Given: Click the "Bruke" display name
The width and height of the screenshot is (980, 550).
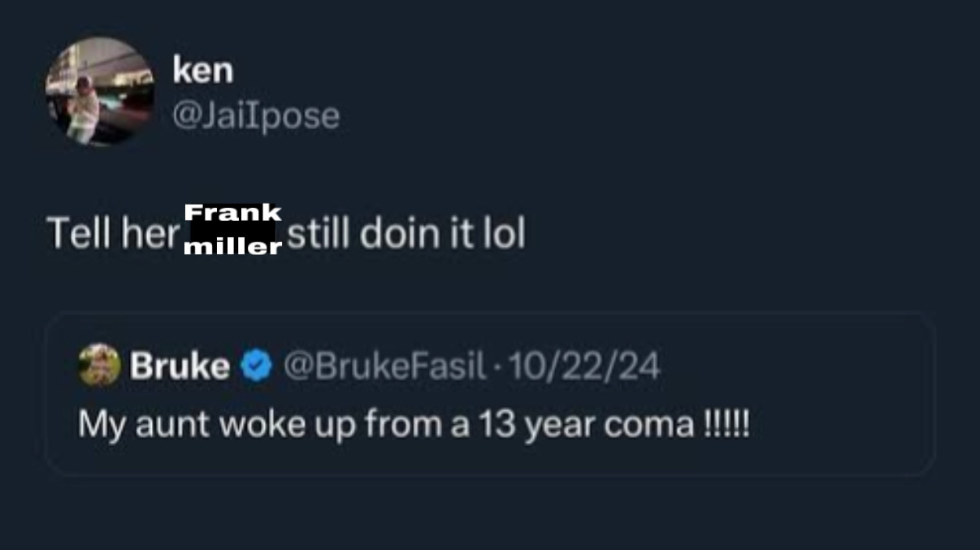Looking at the screenshot, I should pos(180,367).
